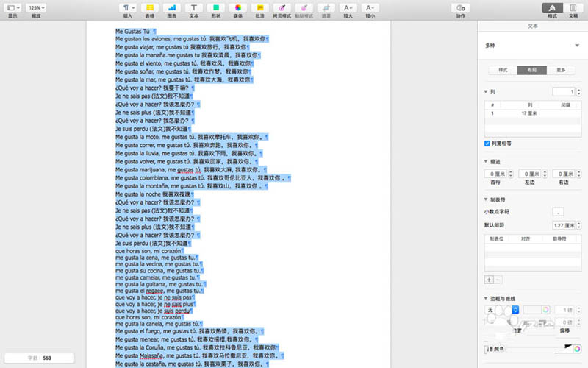
Task: Click the 对齐 column header in tabs table
Action: [x=526, y=238]
